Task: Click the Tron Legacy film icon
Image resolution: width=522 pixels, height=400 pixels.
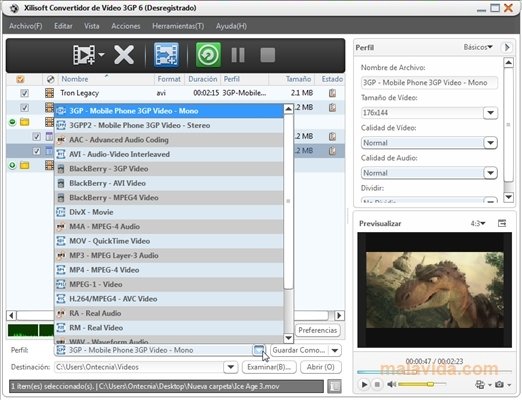Action: [x=49, y=93]
